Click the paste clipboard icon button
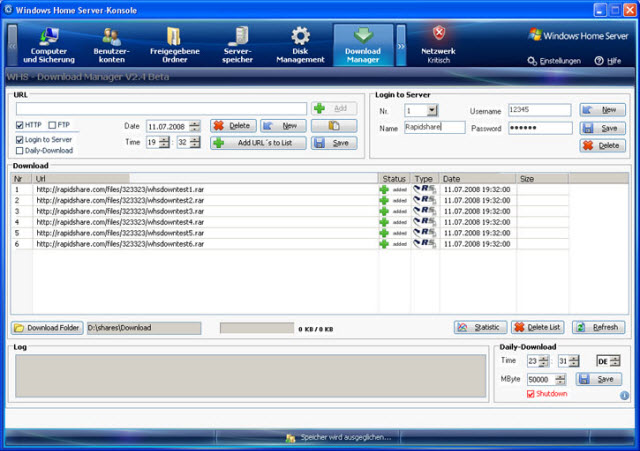This screenshot has height=451, width=640. [x=334, y=126]
